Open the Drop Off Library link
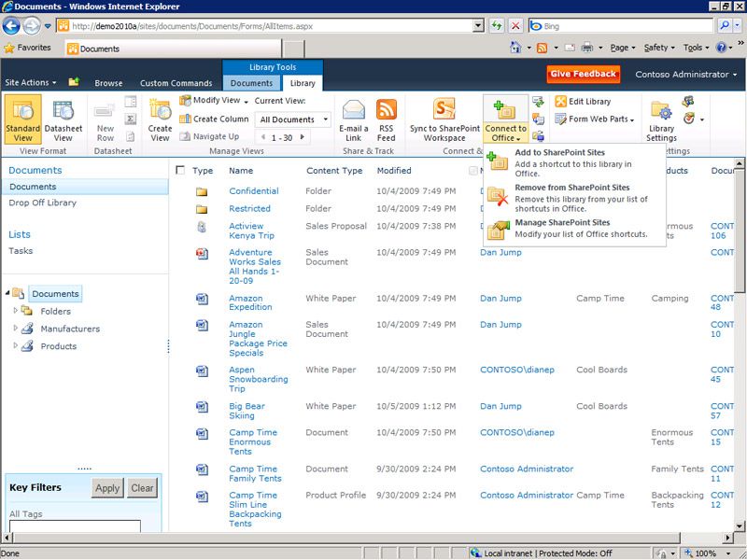Viewport: 747px width, 560px height. 42,203
